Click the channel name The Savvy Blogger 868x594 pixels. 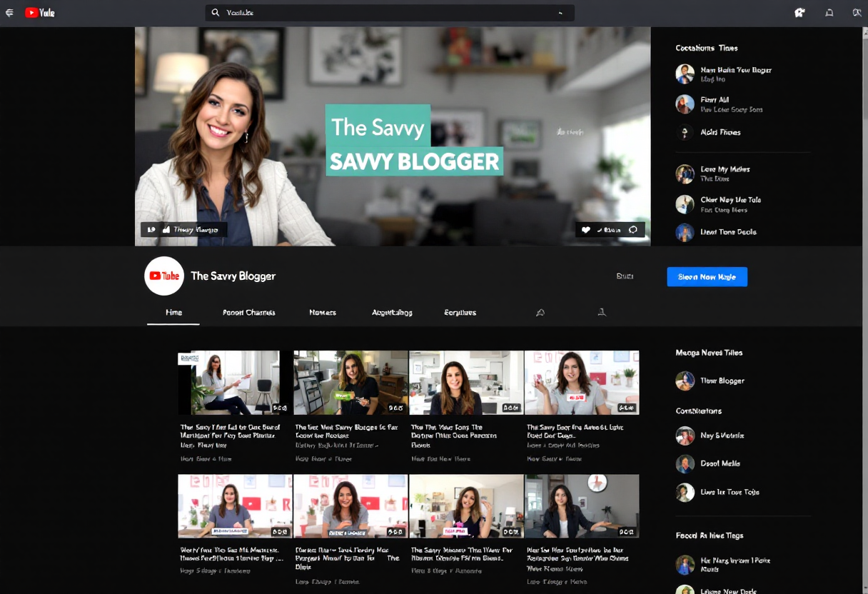[x=233, y=276]
